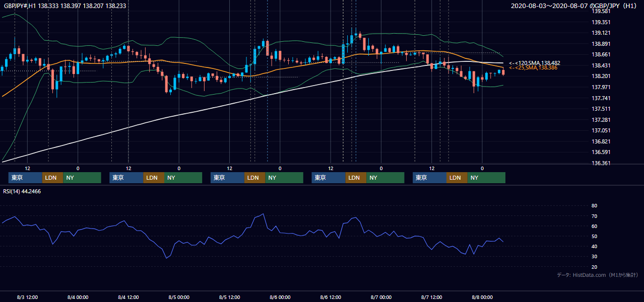This screenshot has width=644, height=302.
Task: Select the last 東京 session box on right
Action: (x=429, y=178)
